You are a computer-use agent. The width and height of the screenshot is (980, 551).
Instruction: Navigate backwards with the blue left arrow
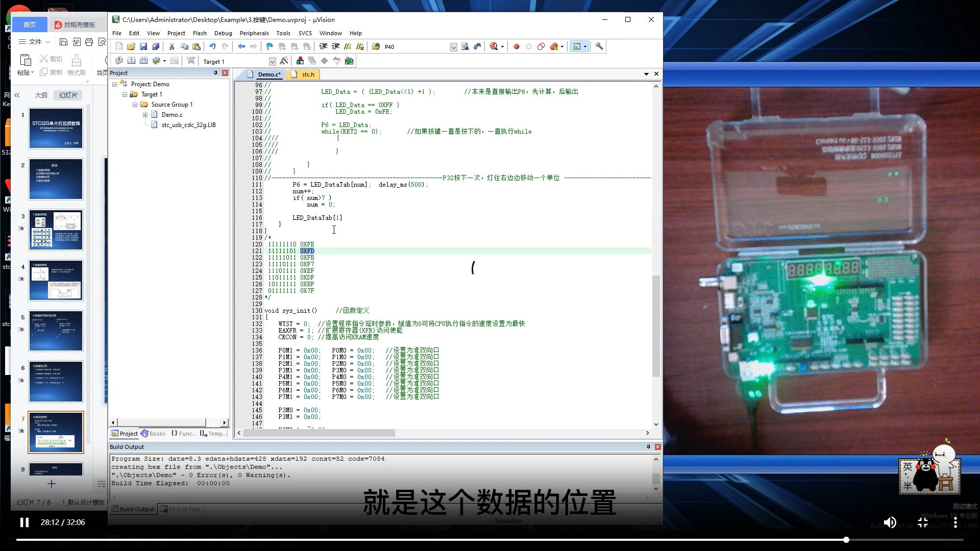241,46
